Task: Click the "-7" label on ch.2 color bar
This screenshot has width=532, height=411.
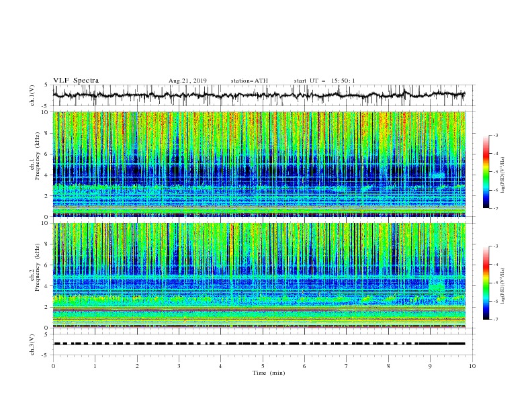Action: (x=496, y=320)
